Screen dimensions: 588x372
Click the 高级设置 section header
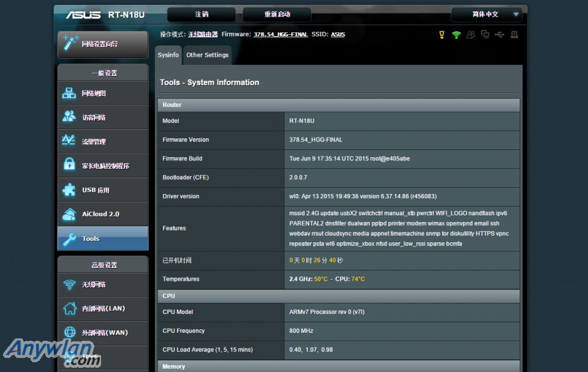click(103, 265)
